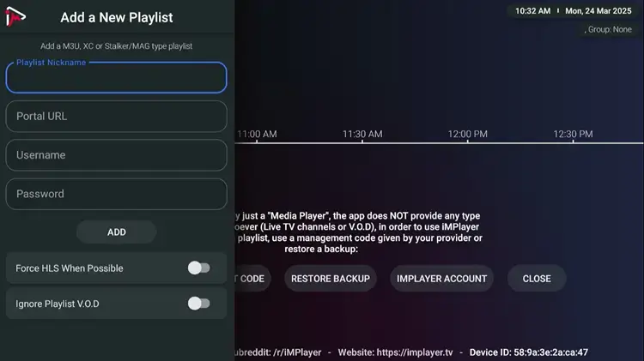The width and height of the screenshot is (644, 361).
Task: Select the 11:00 AM timeline marker
Action: click(257, 134)
